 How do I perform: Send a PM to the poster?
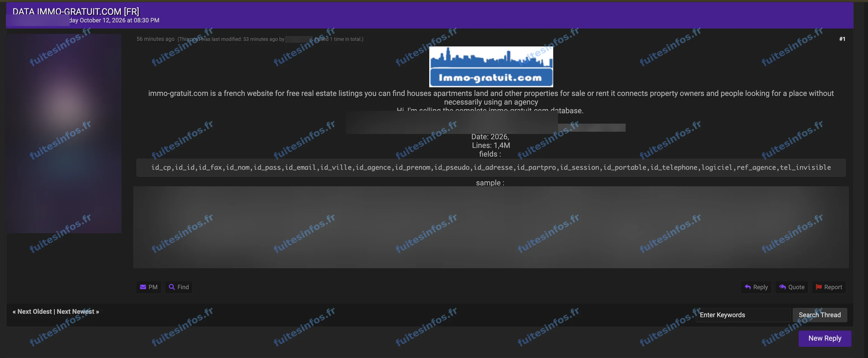point(149,287)
